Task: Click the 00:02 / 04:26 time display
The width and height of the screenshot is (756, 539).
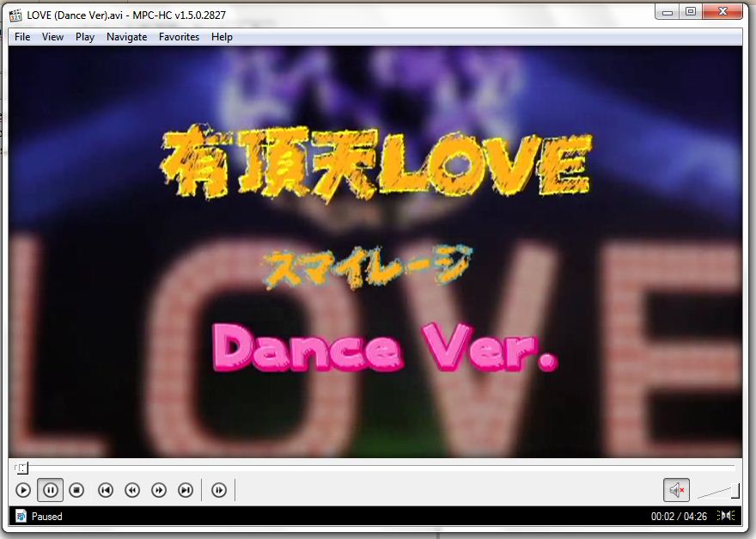Action: coord(679,517)
